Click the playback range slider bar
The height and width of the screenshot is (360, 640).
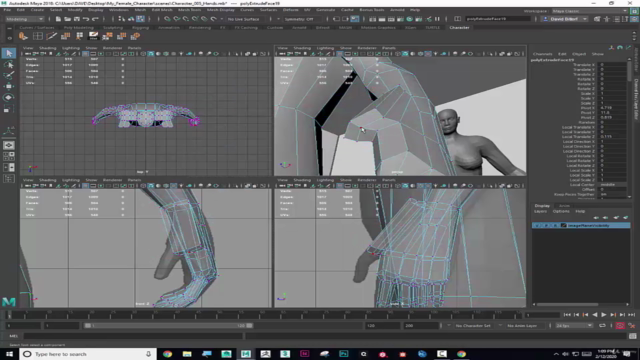point(169,326)
